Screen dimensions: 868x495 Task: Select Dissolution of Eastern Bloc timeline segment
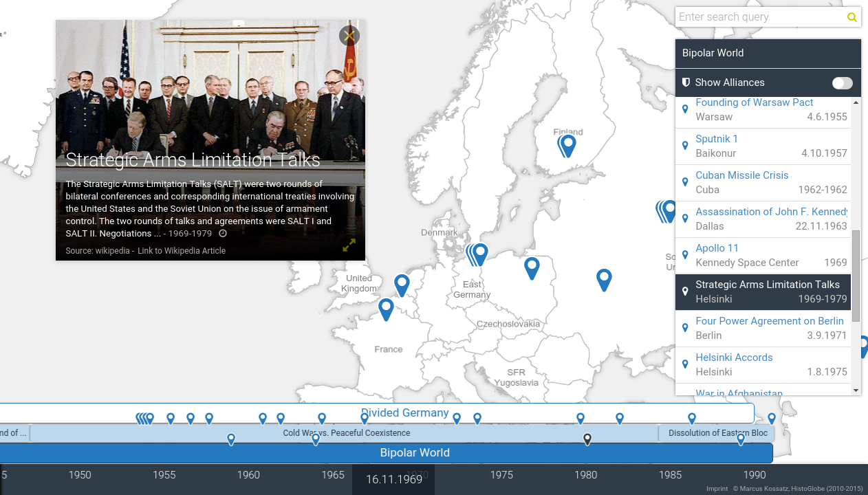tap(717, 433)
